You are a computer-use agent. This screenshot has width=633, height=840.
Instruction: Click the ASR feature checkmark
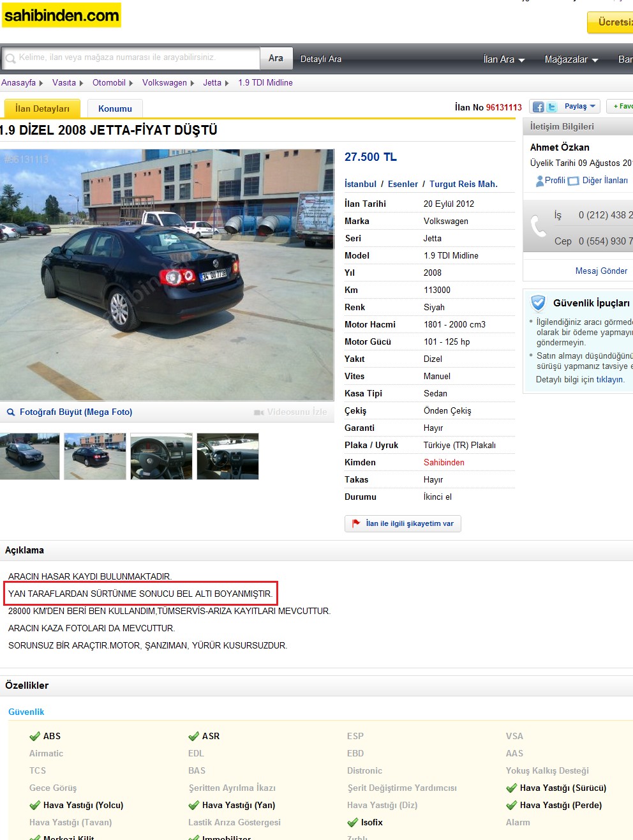194,737
